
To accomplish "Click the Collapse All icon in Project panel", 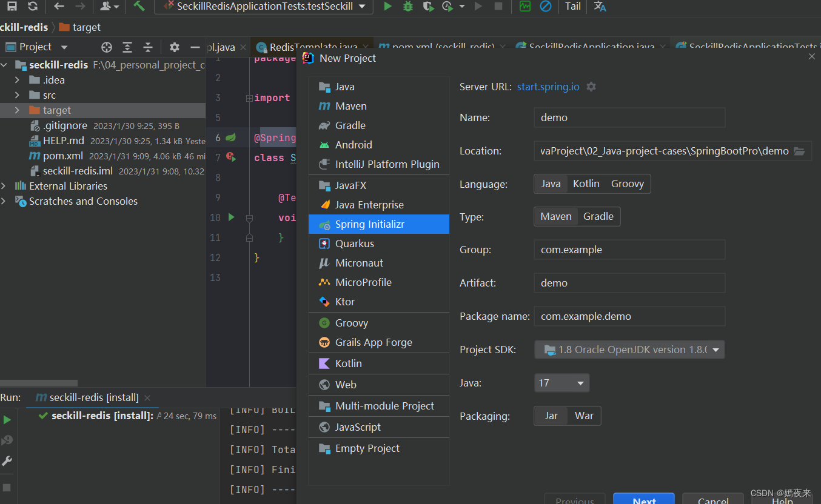I will [148, 47].
